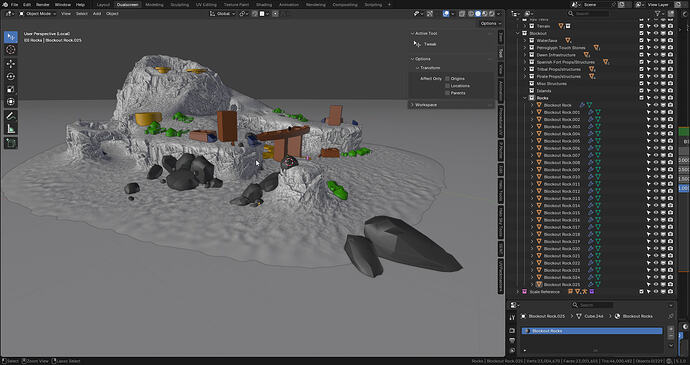The image size is (690, 365).
Task: Switch viewport to solid shading
Action: click(478, 14)
